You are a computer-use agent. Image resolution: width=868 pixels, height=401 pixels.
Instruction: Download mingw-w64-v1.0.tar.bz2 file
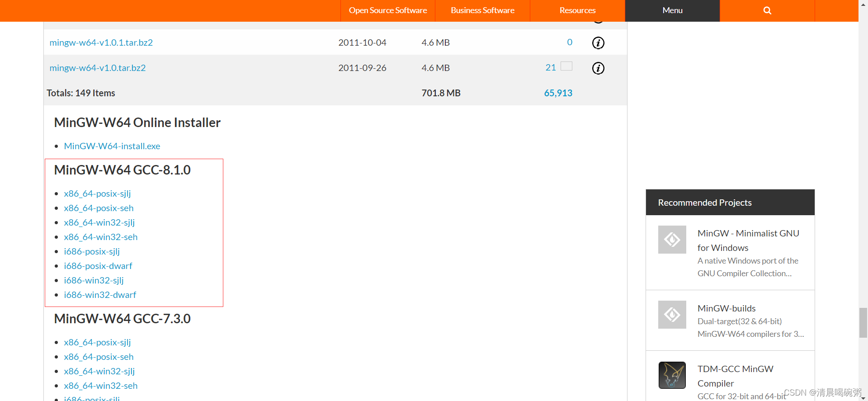click(x=98, y=68)
